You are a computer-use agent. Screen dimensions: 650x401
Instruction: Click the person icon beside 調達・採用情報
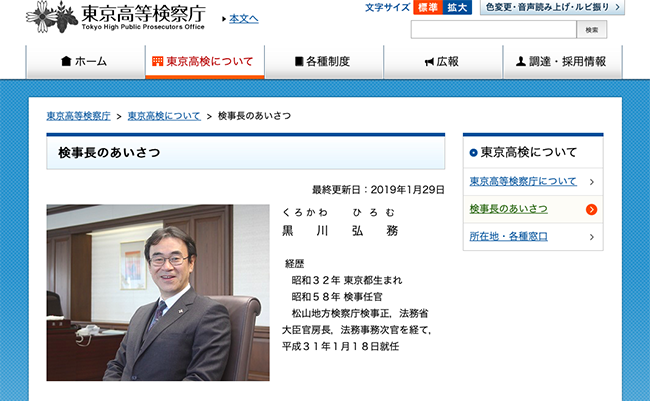tap(520, 62)
